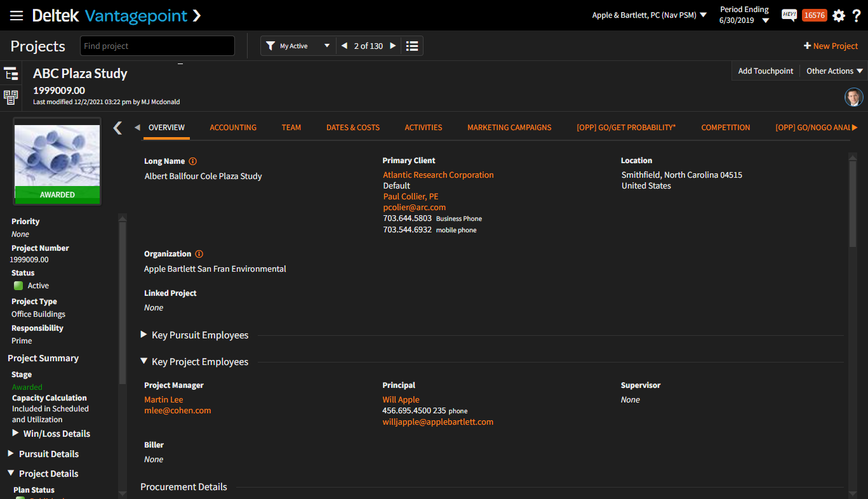Click the Procurement Details heading
The height and width of the screenshot is (499, 868).
[x=184, y=487]
